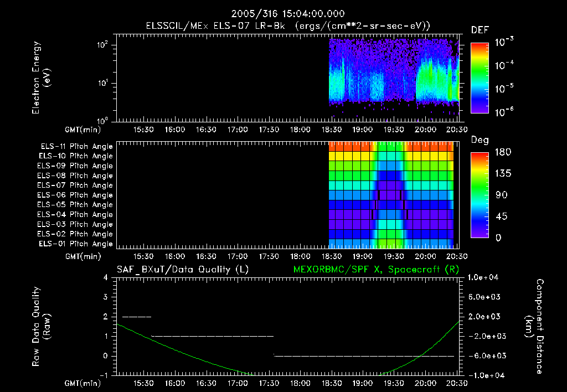Click the 180 value on the Deg scale
Image resolution: width=567 pixels, height=392 pixels.
pyautogui.click(x=503, y=152)
